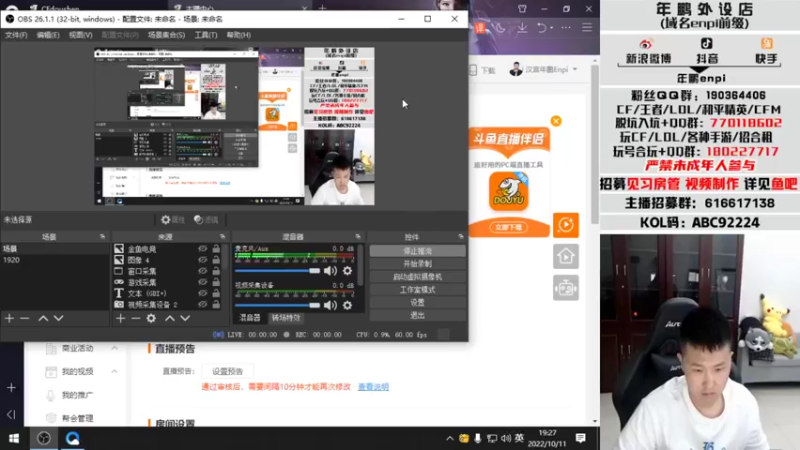Toggle visibility of 游戏采集 source
This screenshot has height=450, width=800.
[203, 282]
